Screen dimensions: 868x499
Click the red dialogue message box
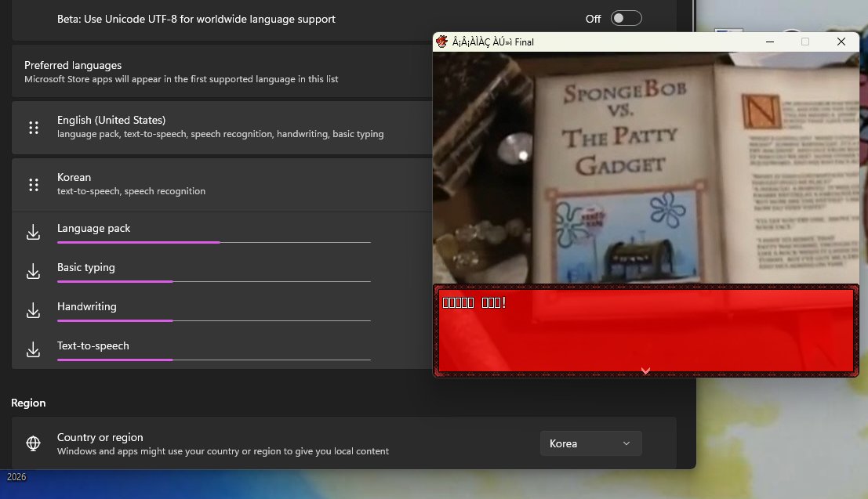(646, 331)
